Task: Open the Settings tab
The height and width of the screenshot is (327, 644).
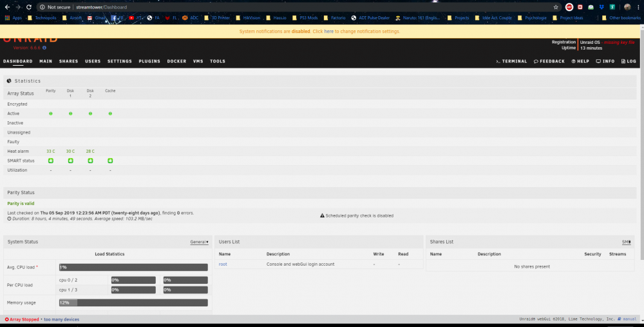Action: point(120,61)
